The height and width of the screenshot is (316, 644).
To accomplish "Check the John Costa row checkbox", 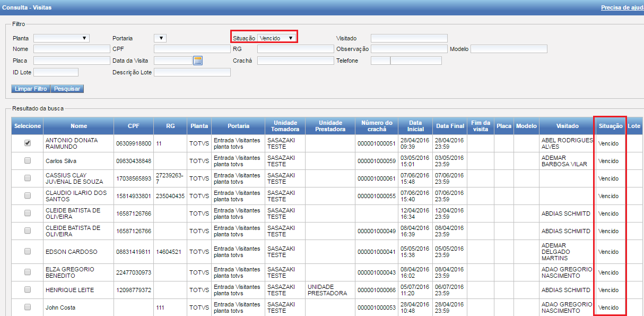I will (28, 307).
